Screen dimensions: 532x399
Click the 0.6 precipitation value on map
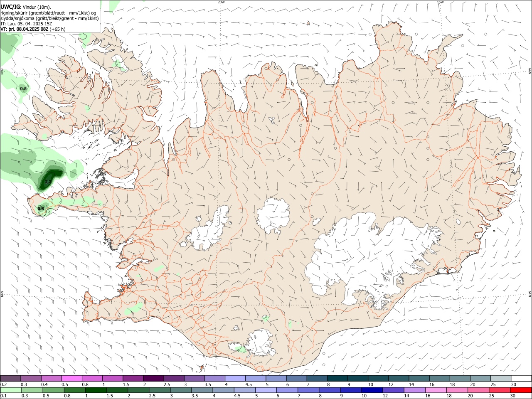pyautogui.click(x=41, y=209)
